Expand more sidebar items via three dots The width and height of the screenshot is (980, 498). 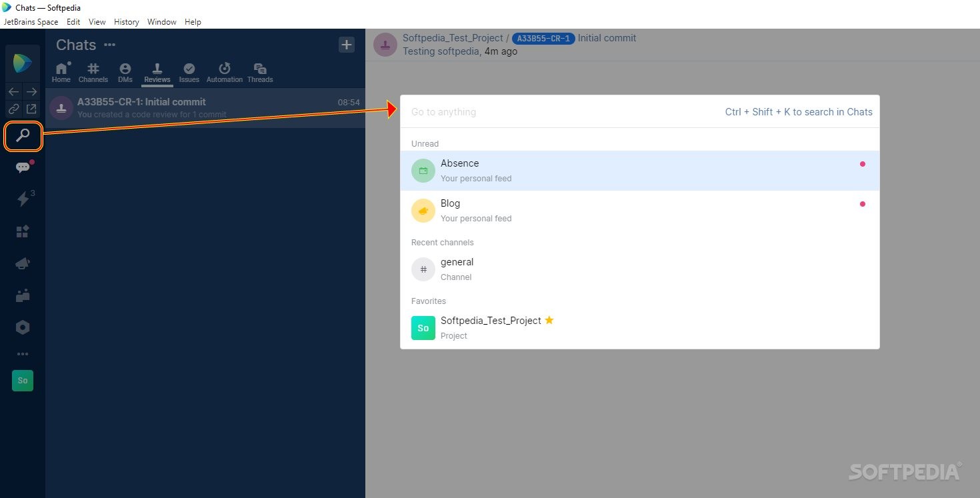[x=23, y=354]
